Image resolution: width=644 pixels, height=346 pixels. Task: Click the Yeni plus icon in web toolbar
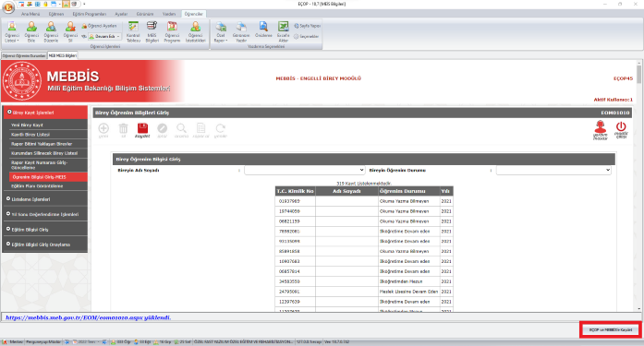(103, 130)
